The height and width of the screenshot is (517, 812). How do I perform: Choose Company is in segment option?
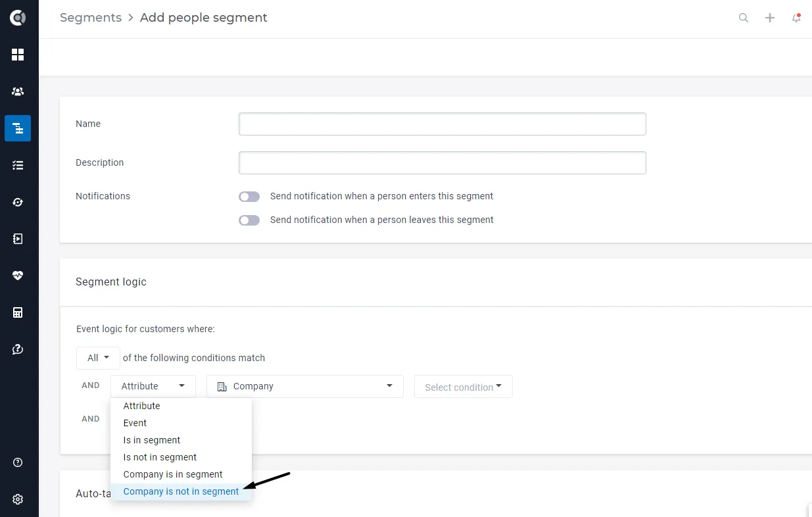(181, 474)
